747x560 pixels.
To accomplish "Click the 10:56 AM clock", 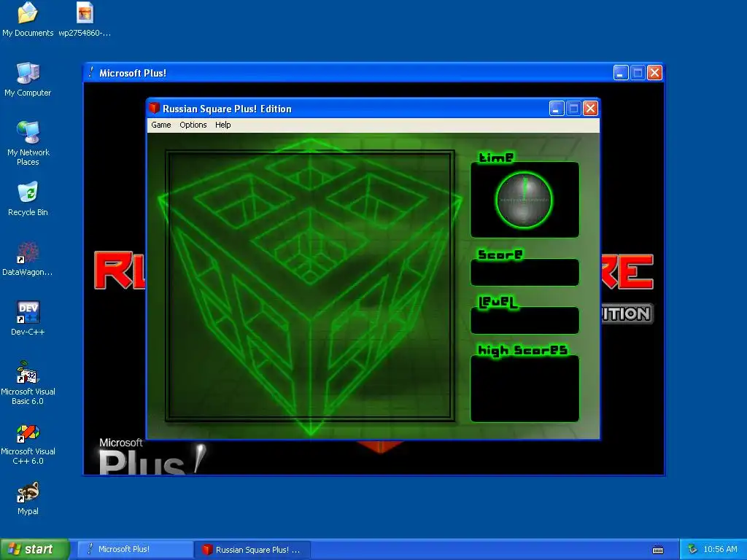I will tap(720, 550).
